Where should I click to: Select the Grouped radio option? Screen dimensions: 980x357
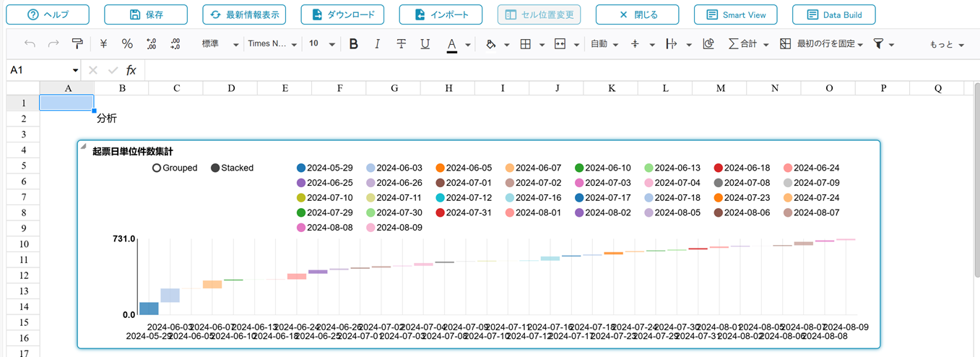point(157,168)
